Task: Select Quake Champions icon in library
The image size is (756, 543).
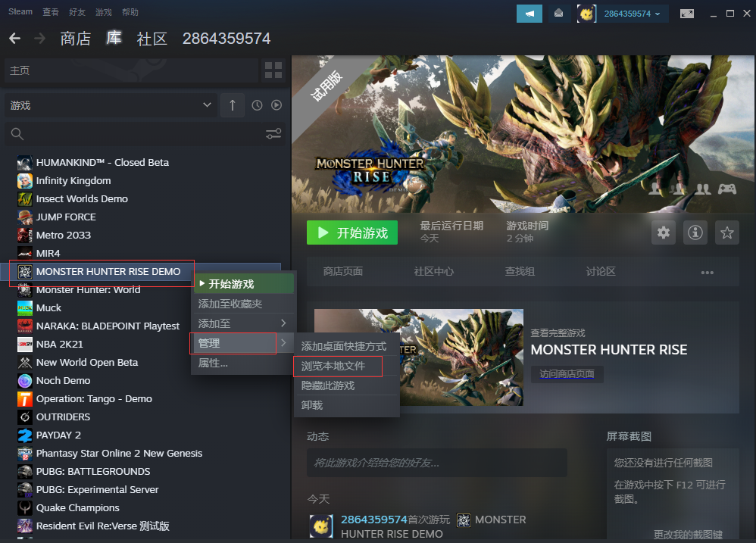Action: pos(24,508)
